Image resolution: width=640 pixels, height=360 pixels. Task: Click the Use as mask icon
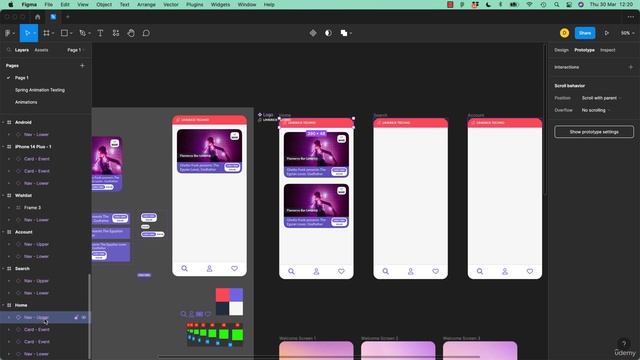[328, 33]
